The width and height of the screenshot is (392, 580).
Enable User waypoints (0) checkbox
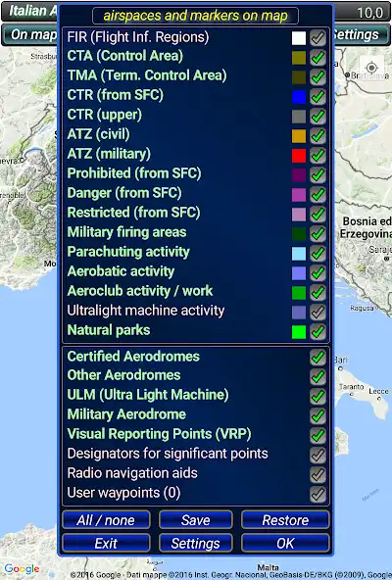point(318,494)
